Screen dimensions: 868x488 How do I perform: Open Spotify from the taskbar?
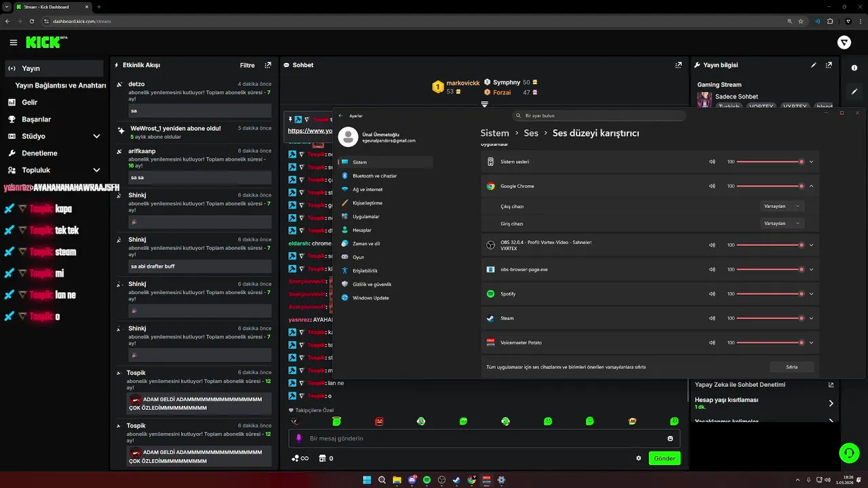coord(427,480)
